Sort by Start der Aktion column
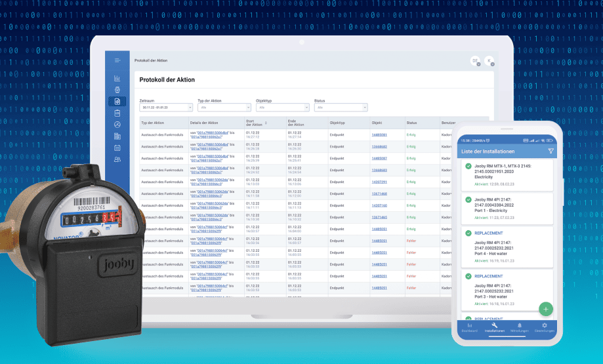 pyautogui.click(x=255, y=123)
